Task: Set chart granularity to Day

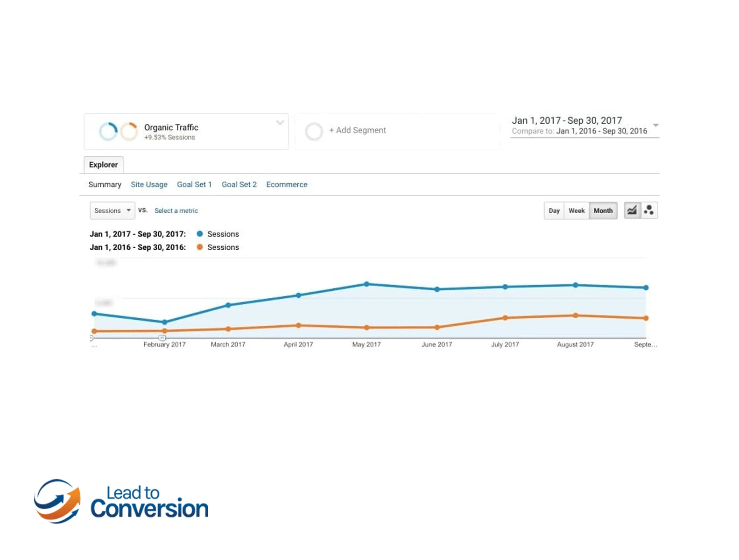Action: coord(554,210)
